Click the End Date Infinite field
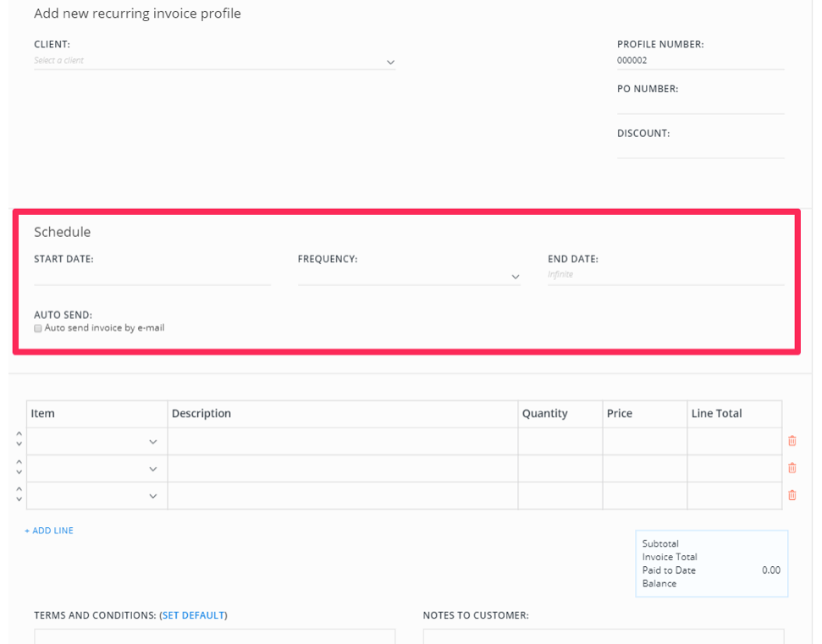822x644 pixels. point(665,276)
